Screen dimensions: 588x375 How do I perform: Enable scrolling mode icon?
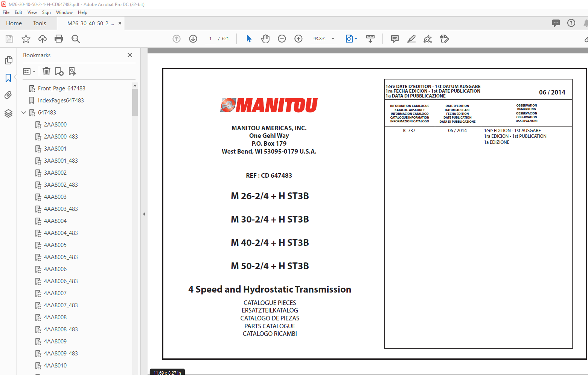pos(370,39)
